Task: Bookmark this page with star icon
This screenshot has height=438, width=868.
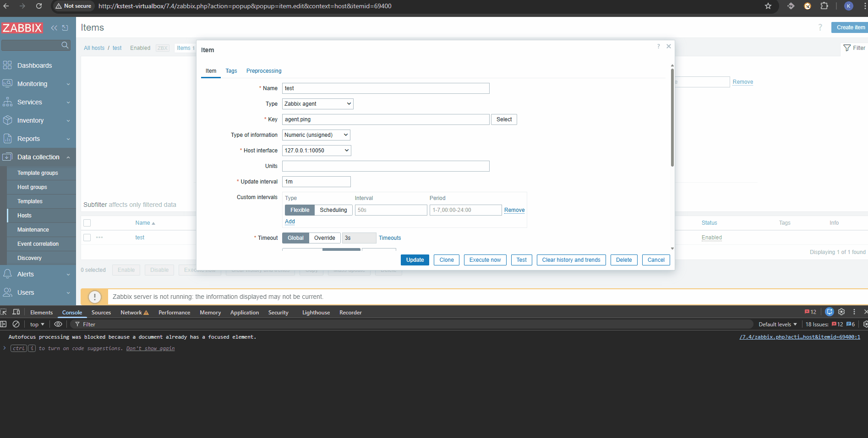Action: click(768, 6)
